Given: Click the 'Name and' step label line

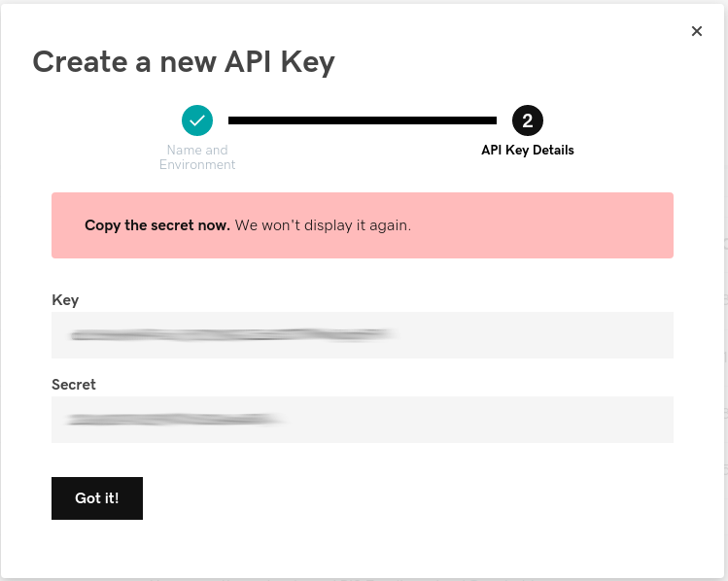Looking at the screenshot, I should click(x=197, y=151).
